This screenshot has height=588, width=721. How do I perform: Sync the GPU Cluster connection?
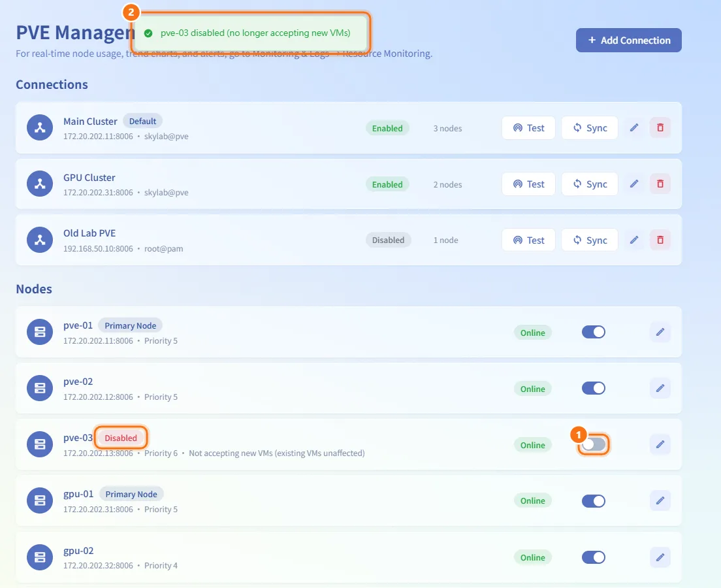(x=590, y=184)
